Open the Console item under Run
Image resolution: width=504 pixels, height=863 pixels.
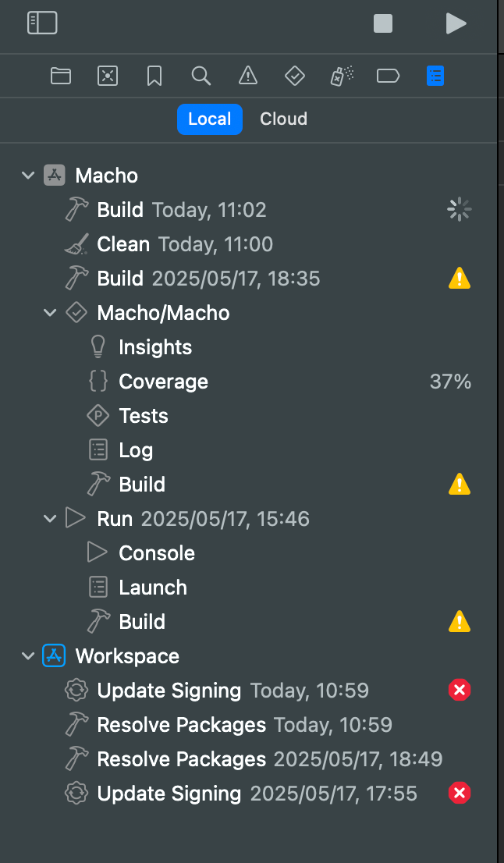[157, 553]
